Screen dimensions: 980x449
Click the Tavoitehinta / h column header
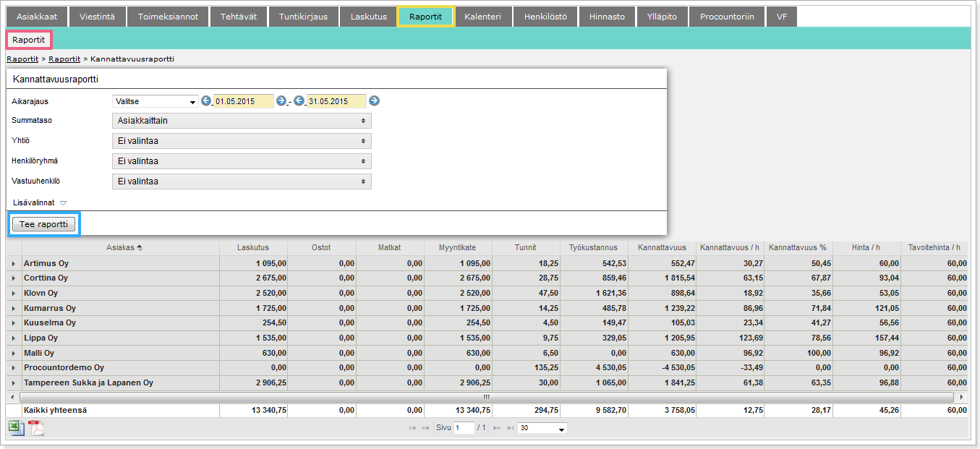click(x=934, y=247)
